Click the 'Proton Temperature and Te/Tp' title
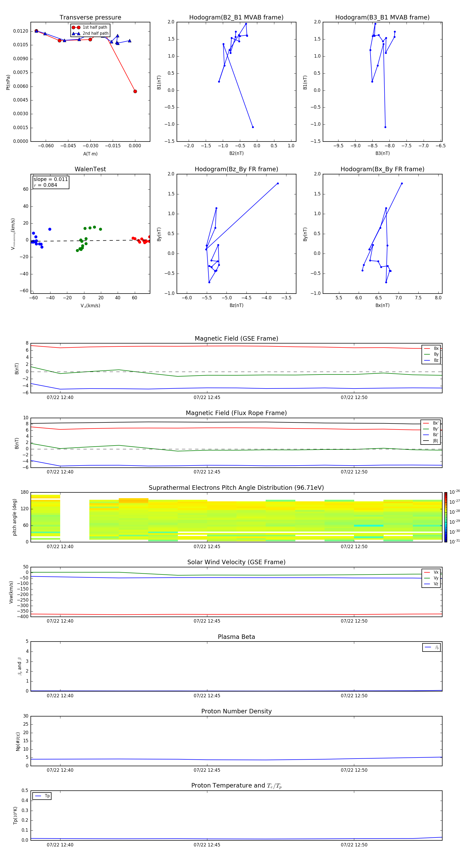Viewport: 473px width, 868px height. point(236,786)
